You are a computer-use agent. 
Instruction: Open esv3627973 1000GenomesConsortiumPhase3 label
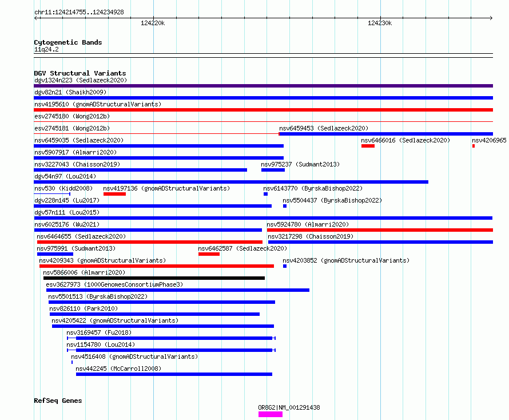pos(114,284)
